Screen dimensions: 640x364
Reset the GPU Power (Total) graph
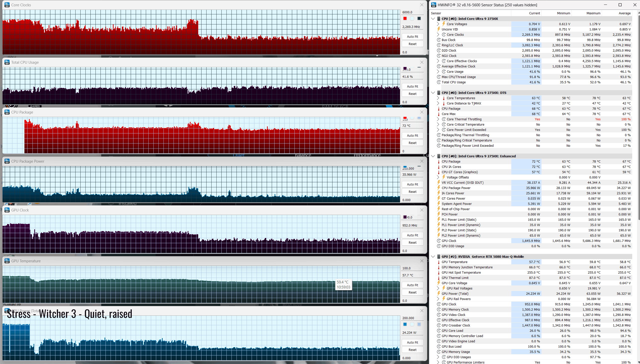[412, 350]
